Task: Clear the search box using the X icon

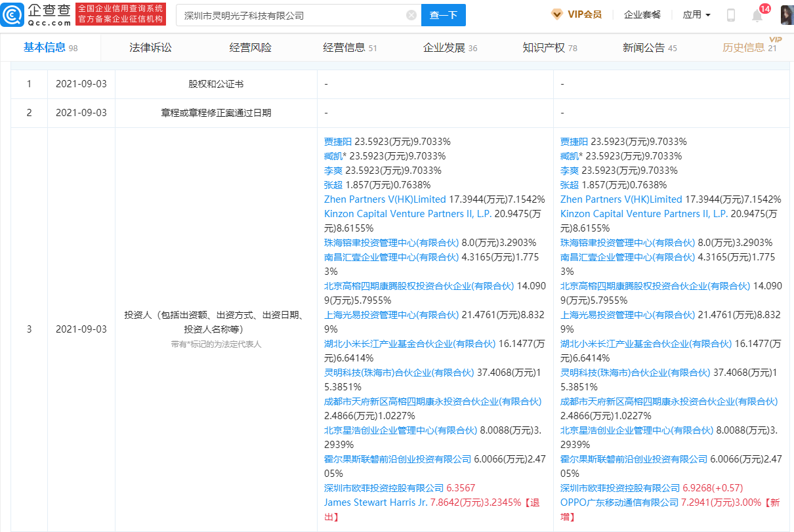Action: pyautogui.click(x=411, y=15)
